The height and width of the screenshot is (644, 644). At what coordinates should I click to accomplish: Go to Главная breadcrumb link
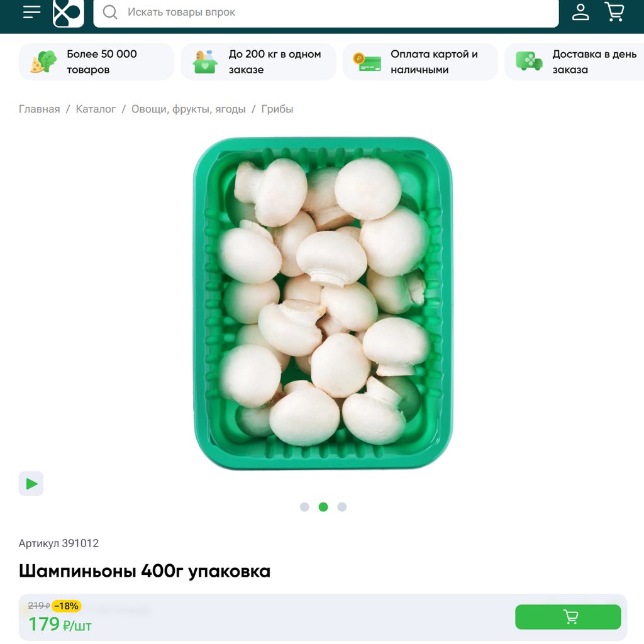pos(40,109)
